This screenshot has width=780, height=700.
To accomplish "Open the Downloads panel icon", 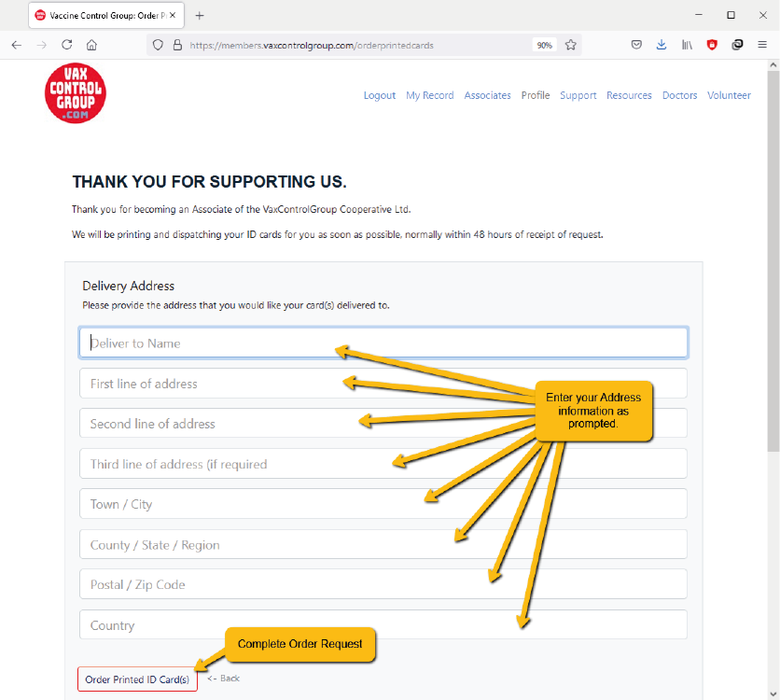I will [x=662, y=45].
